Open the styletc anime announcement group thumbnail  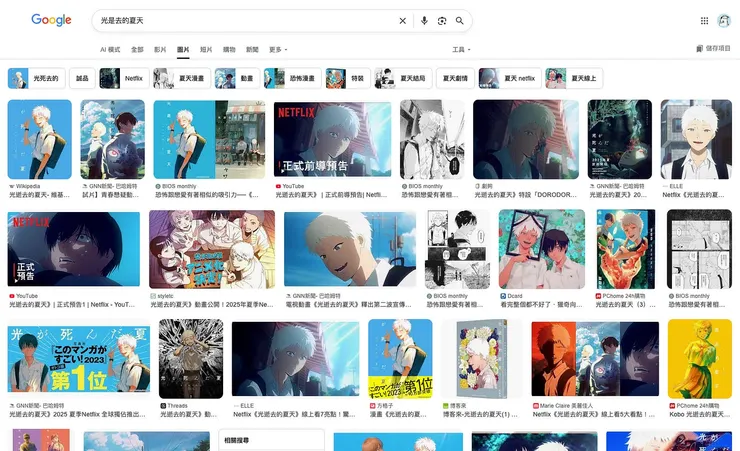click(212, 249)
